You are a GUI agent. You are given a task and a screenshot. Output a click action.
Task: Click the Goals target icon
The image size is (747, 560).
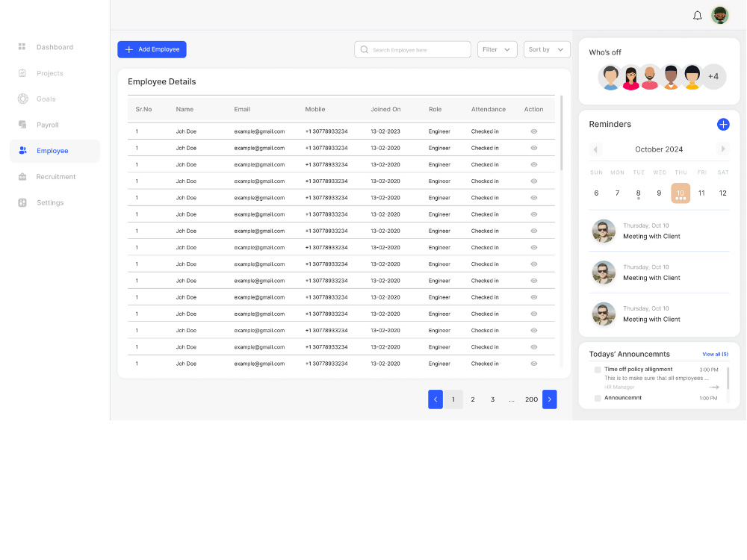tap(22, 99)
